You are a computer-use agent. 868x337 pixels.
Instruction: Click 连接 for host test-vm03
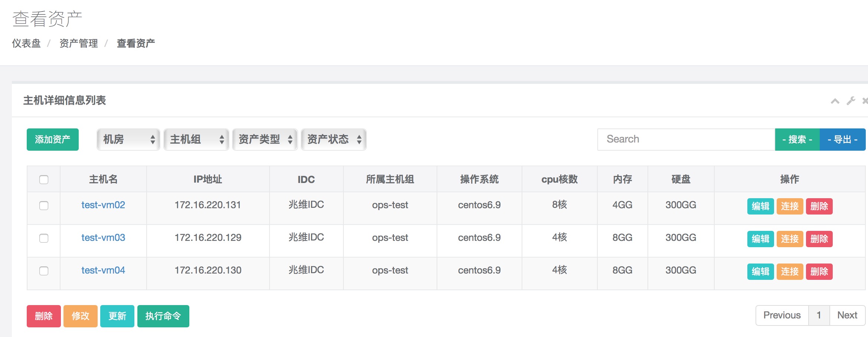(790, 239)
